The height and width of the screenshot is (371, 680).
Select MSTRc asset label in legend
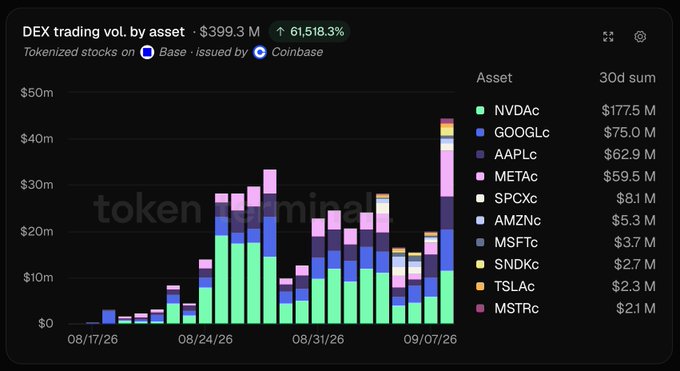pos(517,309)
